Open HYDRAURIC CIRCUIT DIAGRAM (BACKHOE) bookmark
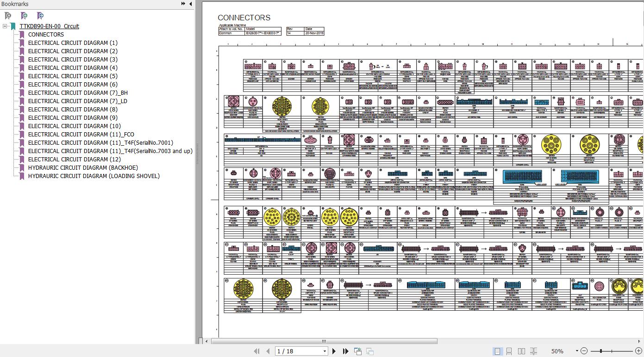This screenshot has height=357, width=644. 83,168
